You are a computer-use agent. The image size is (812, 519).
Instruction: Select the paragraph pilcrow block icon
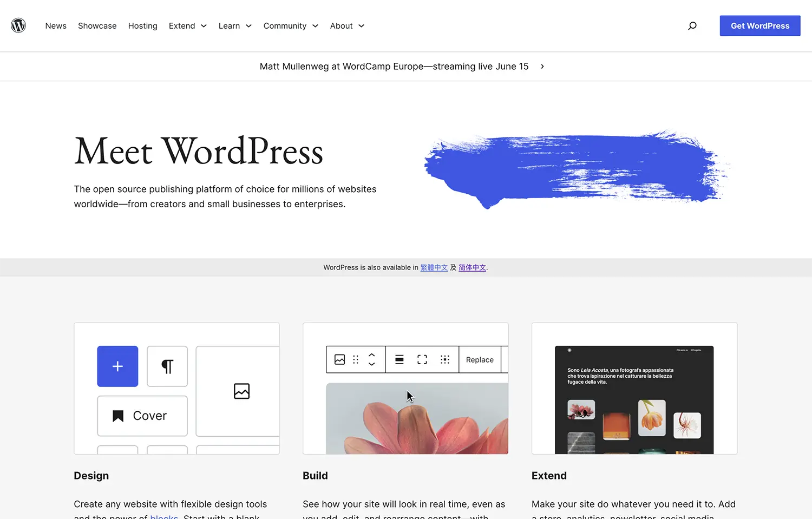point(167,366)
